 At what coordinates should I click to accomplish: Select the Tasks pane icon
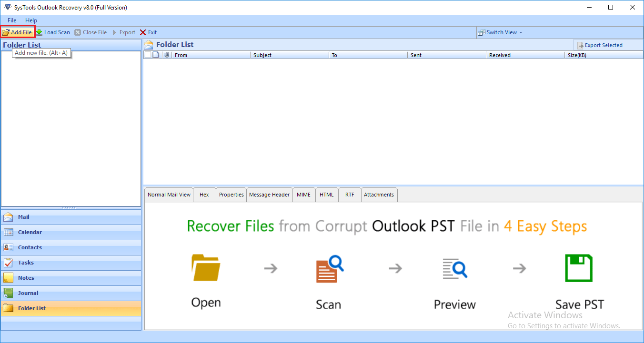point(8,263)
